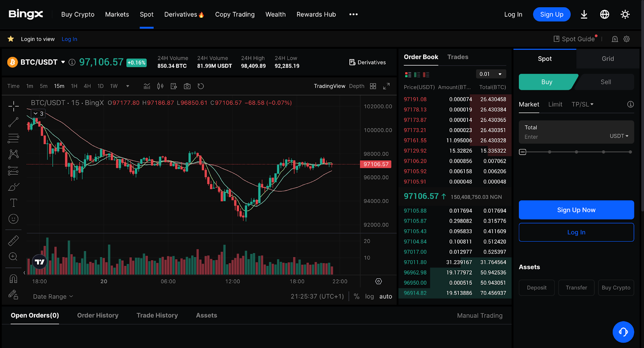The height and width of the screenshot is (348, 644).
Task: Switch to the Trades tab
Action: click(458, 57)
